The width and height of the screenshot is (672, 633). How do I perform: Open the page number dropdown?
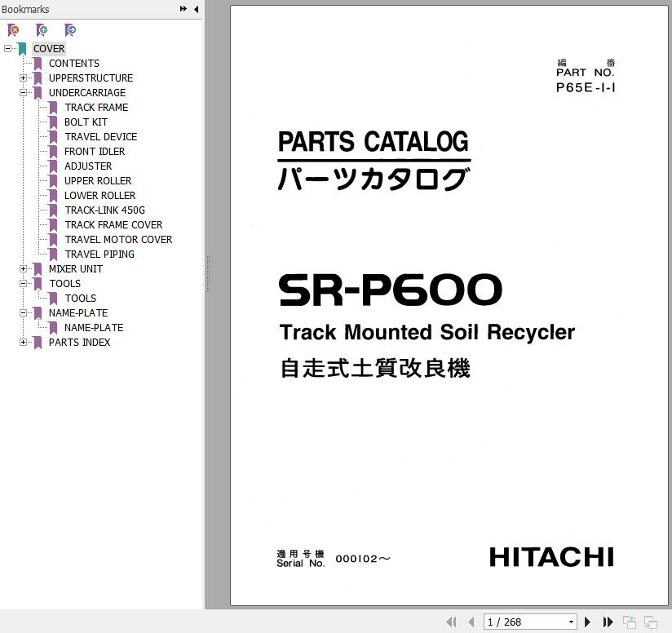coord(571,622)
